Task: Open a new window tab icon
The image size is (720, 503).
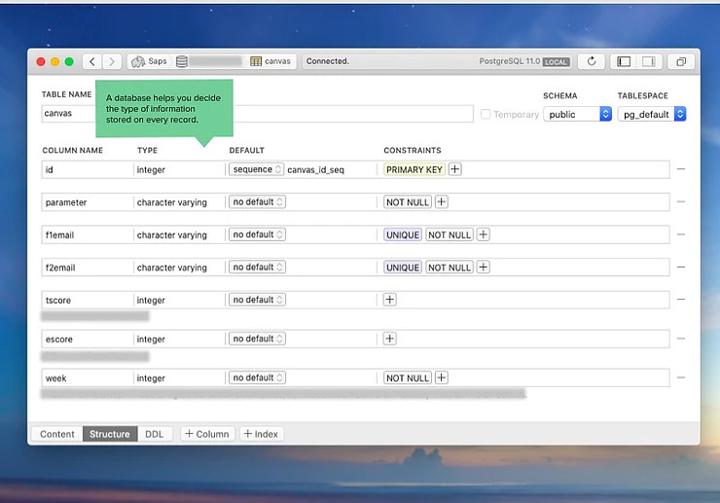Action: click(681, 62)
